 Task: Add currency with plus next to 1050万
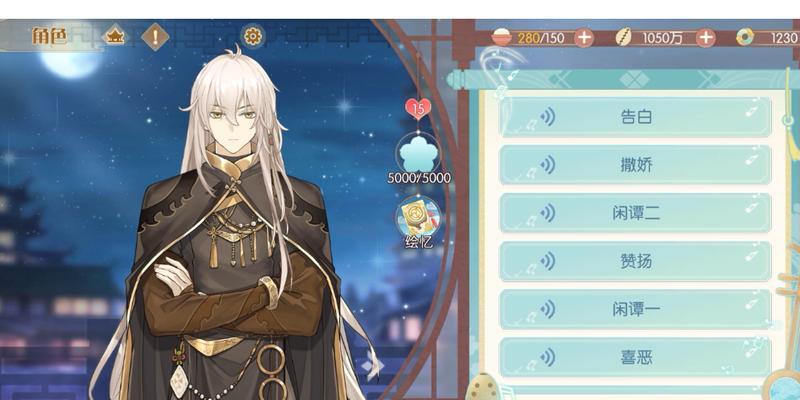pyautogui.click(x=705, y=38)
